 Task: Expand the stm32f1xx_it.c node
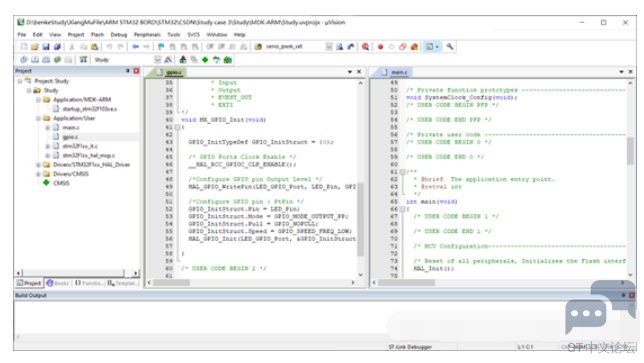[x=48, y=146]
